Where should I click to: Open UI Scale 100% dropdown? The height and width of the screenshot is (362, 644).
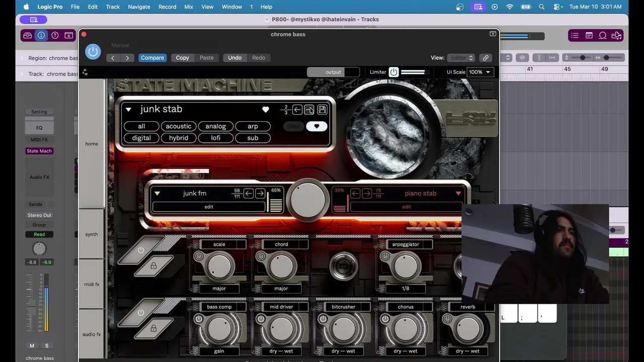[x=480, y=72]
